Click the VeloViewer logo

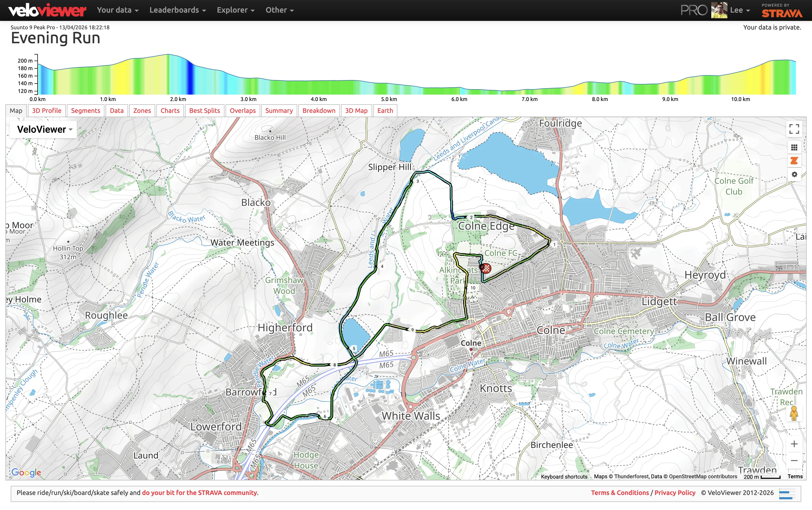47,10
